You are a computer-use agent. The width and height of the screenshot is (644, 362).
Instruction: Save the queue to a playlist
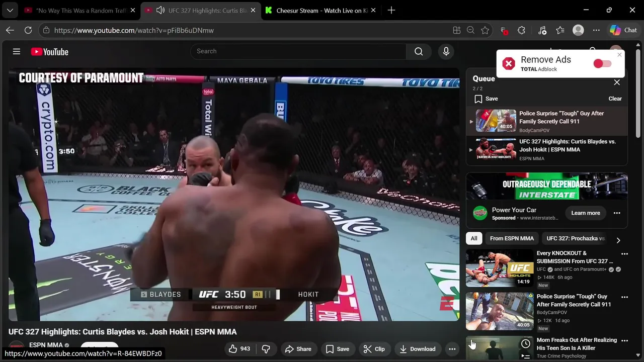point(486,99)
